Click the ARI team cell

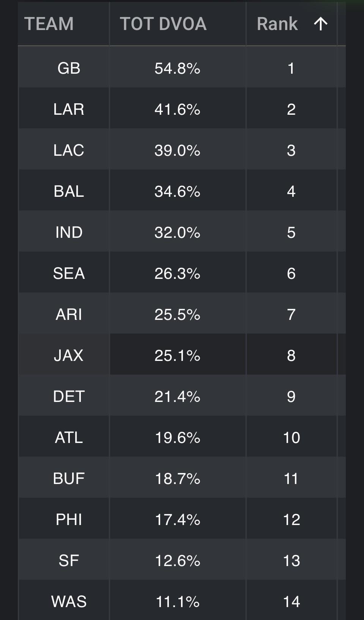[69, 315]
